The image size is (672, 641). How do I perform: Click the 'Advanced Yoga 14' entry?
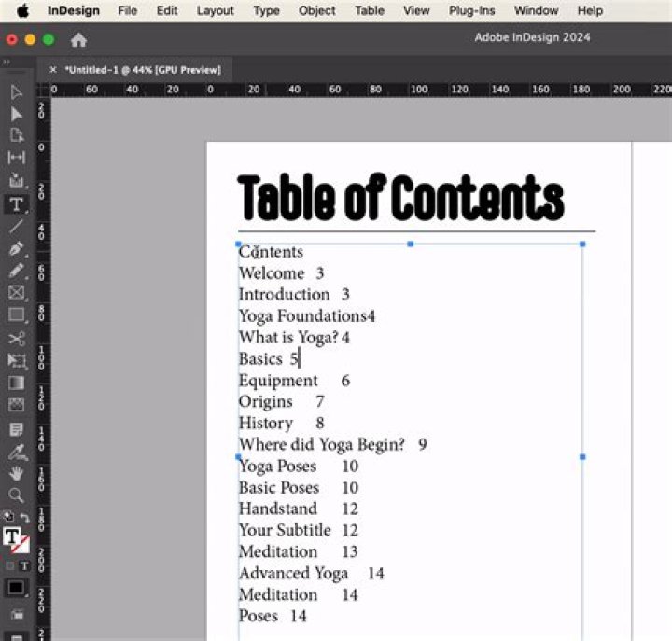[x=311, y=573]
